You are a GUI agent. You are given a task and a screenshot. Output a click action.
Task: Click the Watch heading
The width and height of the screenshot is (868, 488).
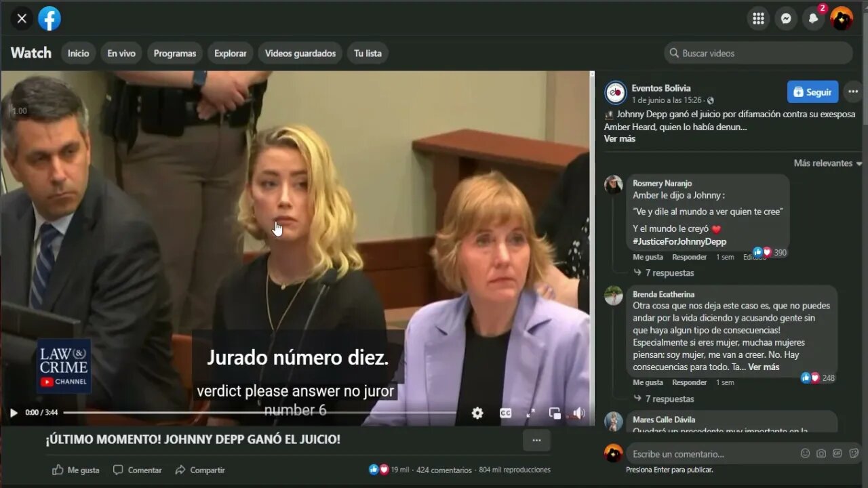pos(31,53)
